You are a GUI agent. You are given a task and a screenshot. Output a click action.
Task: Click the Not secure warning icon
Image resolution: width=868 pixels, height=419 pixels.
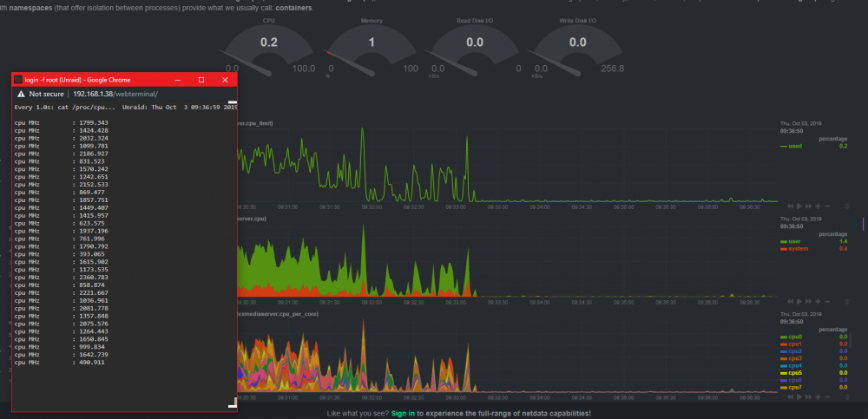pyautogui.click(x=21, y=94)
